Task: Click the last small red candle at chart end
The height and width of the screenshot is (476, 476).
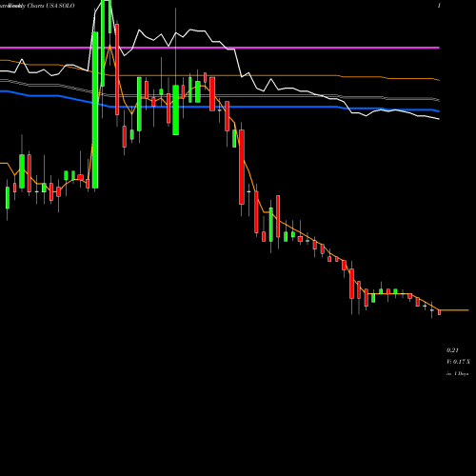Action: 439,312
